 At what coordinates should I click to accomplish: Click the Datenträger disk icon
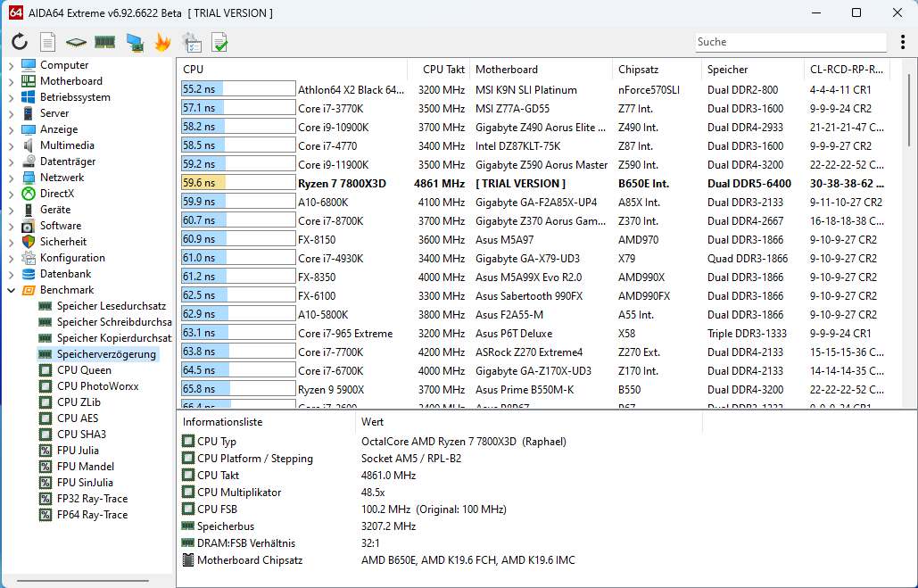(29, 161)
